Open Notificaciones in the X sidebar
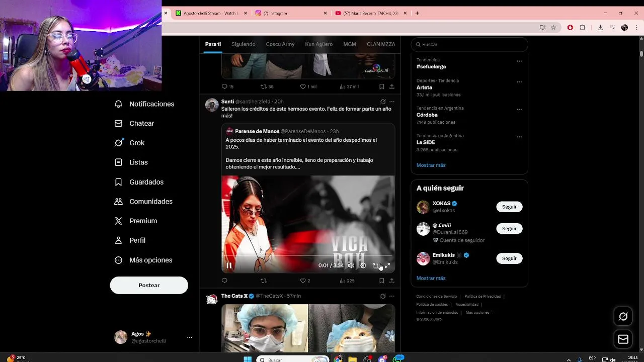Screen dimensions: 644x362 pos(144,104)
